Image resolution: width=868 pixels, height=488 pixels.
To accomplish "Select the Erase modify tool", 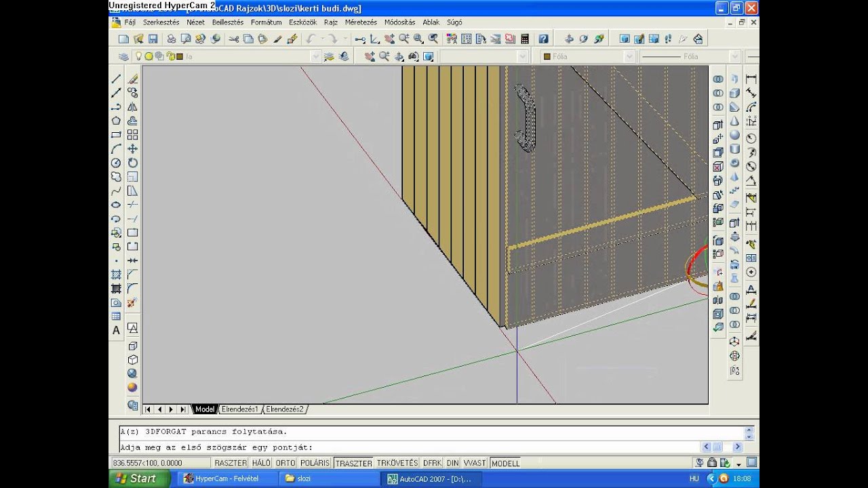I will [x=133, y=79].
